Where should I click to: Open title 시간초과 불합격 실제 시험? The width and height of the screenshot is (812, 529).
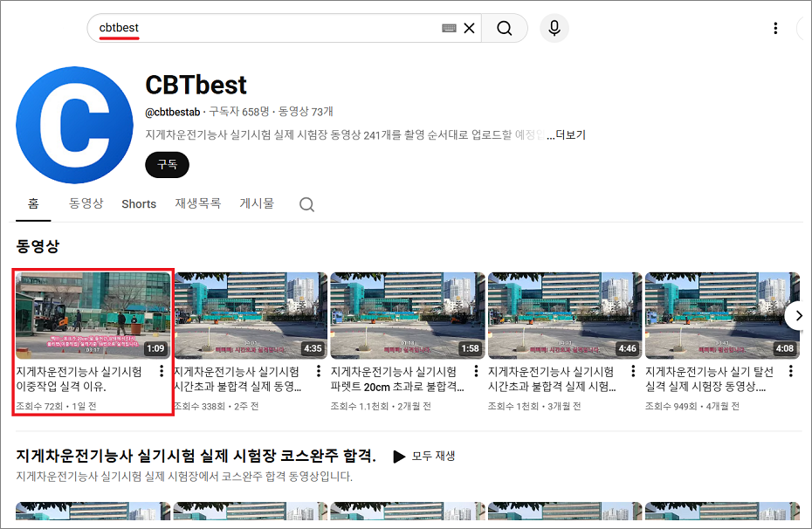(x=552, y=379)
